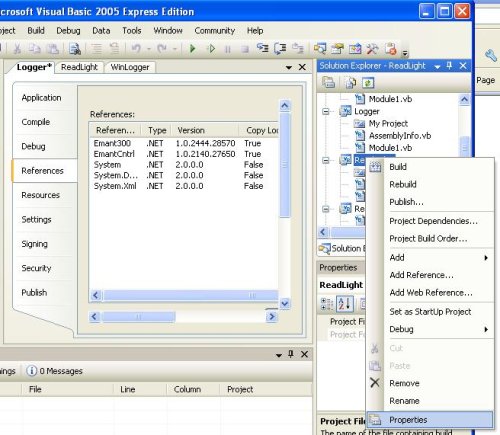500x435 pixels.
Task: Click the Stop Debugging square icon
Action: [245, 49]
